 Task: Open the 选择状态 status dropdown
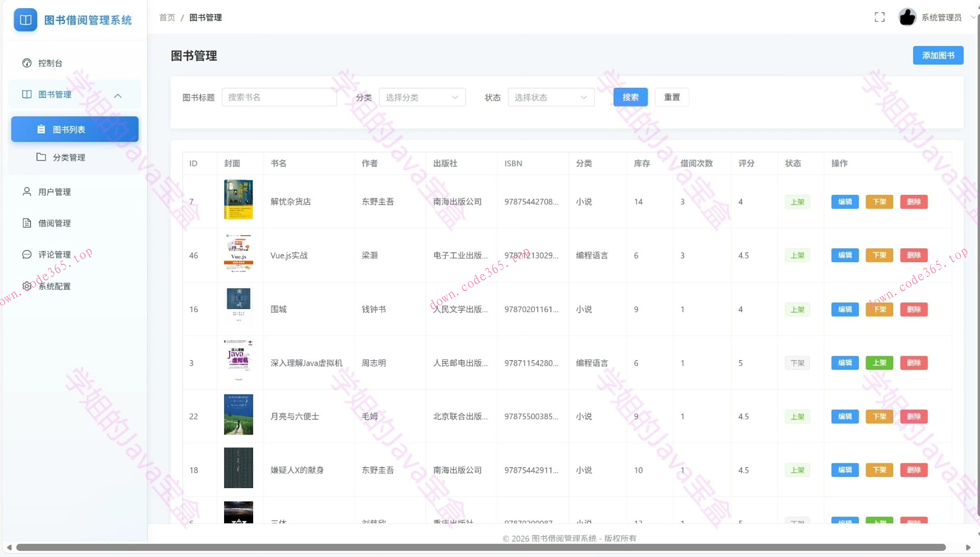[x=550, y=97]
